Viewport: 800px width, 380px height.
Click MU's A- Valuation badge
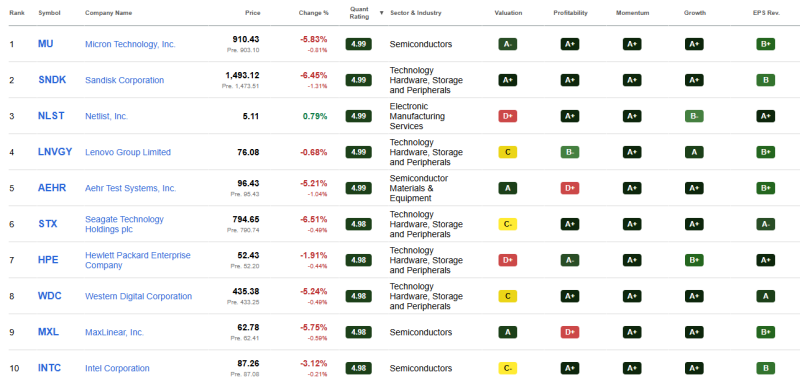point(508,44)
